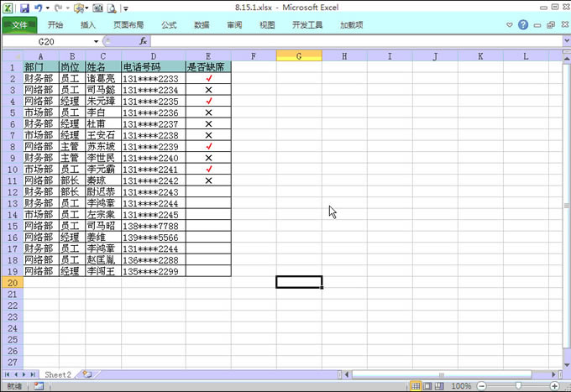The height and width of the screenshot is (392, 571).
Task: Click the Name Box showing G20
Action: click(47, 41)
